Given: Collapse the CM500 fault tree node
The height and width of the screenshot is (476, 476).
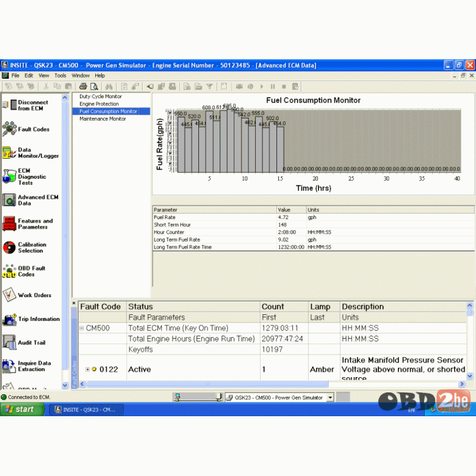Looking at the screenshot, I should 82,328.
